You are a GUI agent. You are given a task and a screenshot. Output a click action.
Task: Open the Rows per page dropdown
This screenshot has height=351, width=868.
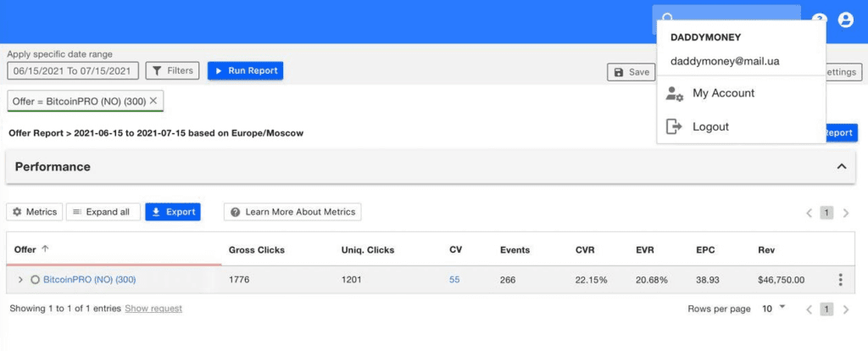(x=773, y=309)
